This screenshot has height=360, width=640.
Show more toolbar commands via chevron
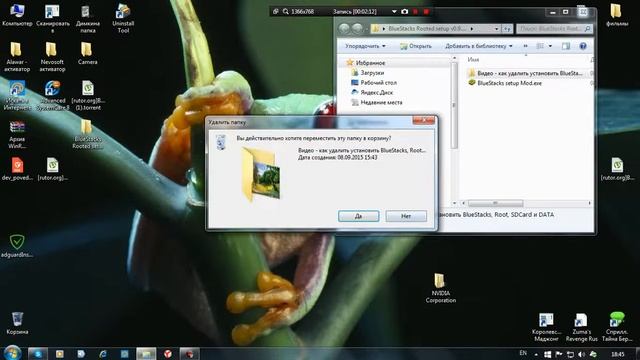coord(525,46)
